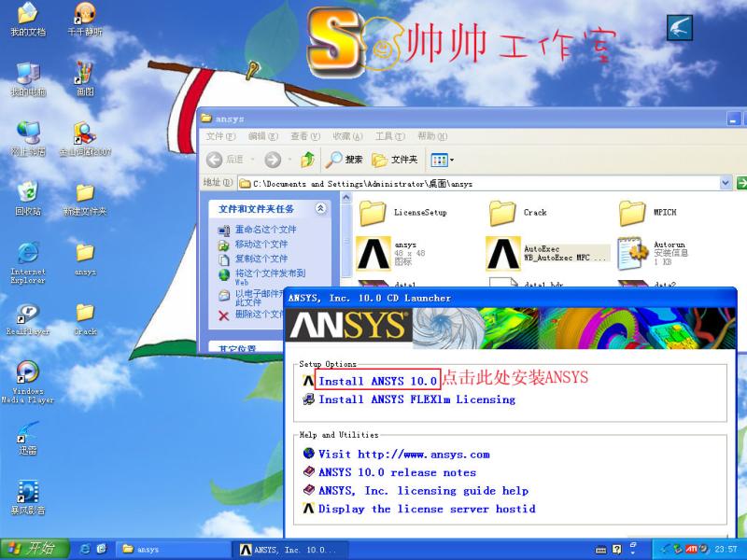This screenshot has height=560, width=747.
Task: Click the ANSYS icon beside Display license hostid
Action: 308,509
